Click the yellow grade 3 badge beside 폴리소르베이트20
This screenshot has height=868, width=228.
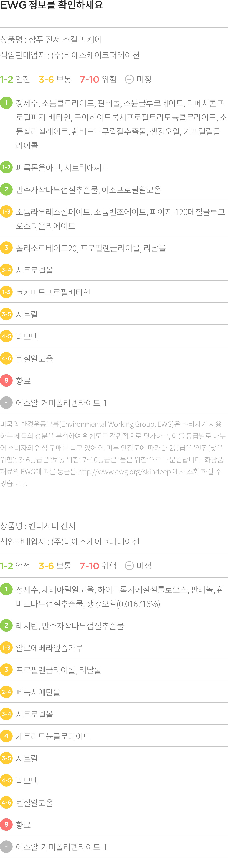pos(6,248)
